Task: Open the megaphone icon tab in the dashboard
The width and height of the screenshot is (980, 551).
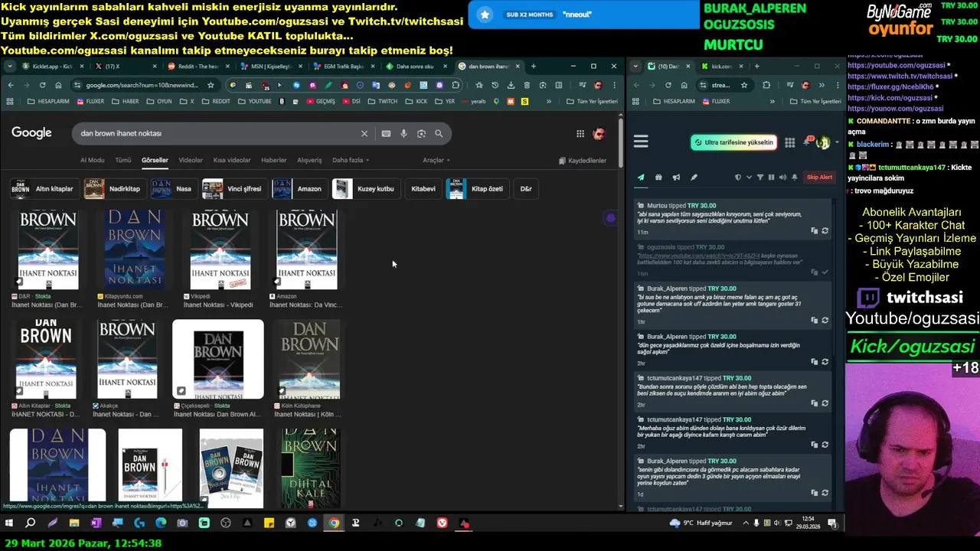Action: (676, 177)
